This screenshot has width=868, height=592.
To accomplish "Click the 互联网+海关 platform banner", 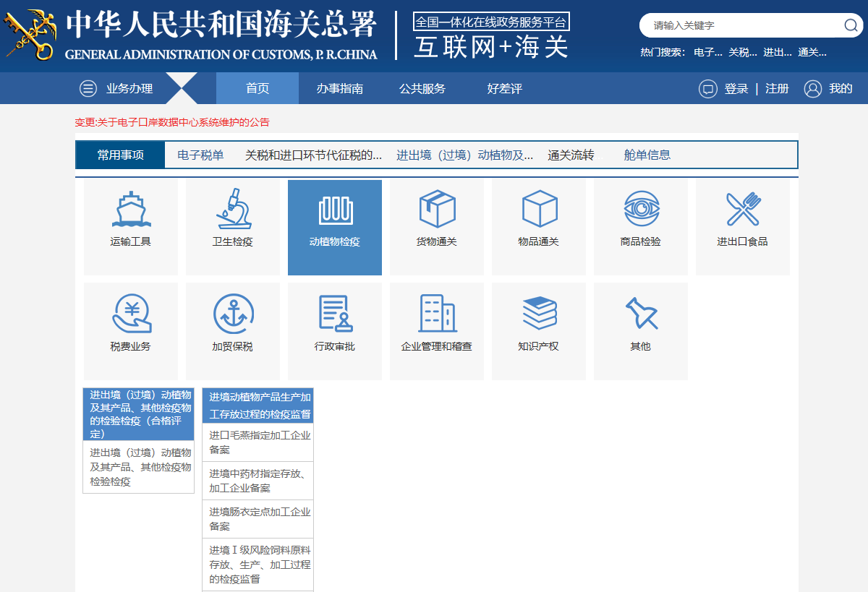I will coord(492,35).
